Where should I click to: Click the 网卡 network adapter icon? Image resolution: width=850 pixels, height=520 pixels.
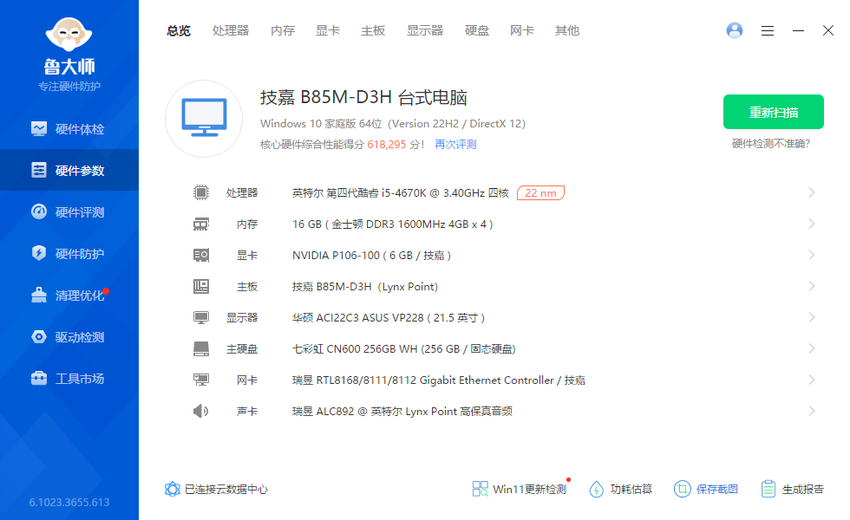click(201, 380)
